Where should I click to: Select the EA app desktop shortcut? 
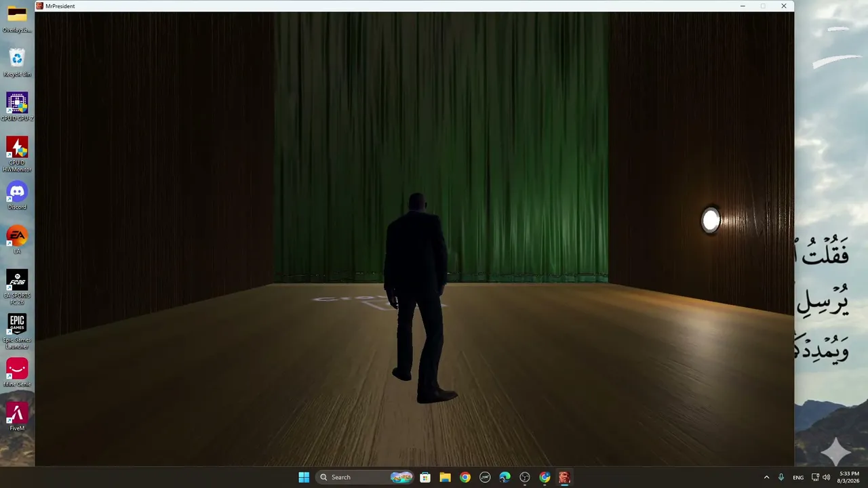pyautogui.click(x=17, y=240)
